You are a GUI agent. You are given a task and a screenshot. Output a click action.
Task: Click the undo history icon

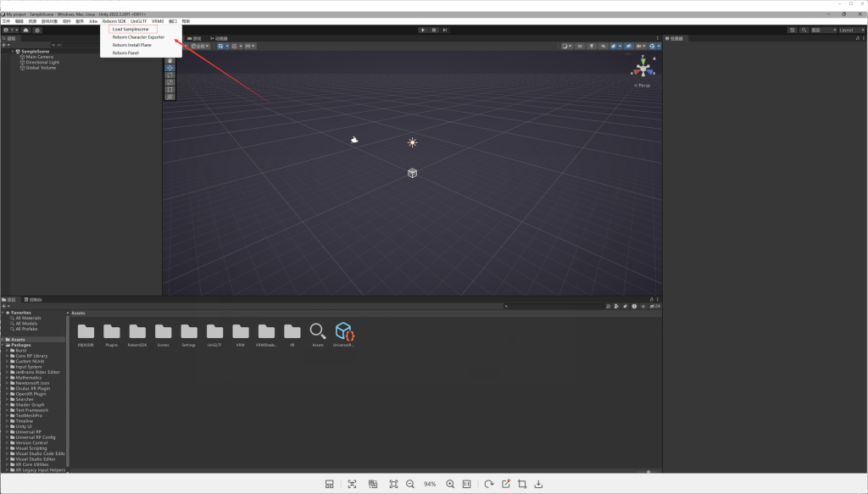point(792,30)
